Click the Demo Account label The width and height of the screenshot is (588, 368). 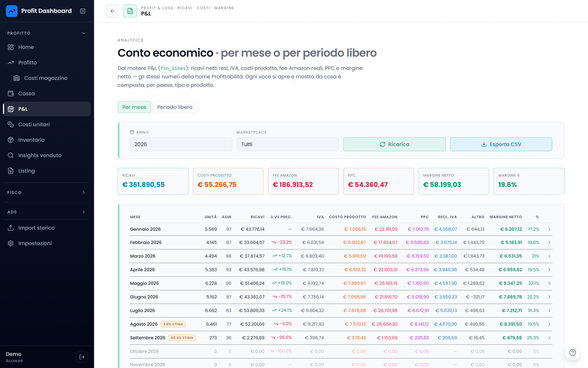pos(14,357)
